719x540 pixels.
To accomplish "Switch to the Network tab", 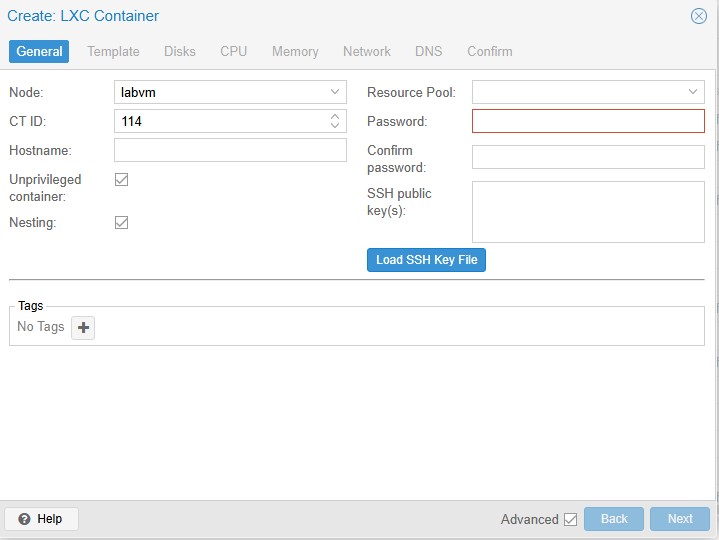I will (x=367, y=51).
